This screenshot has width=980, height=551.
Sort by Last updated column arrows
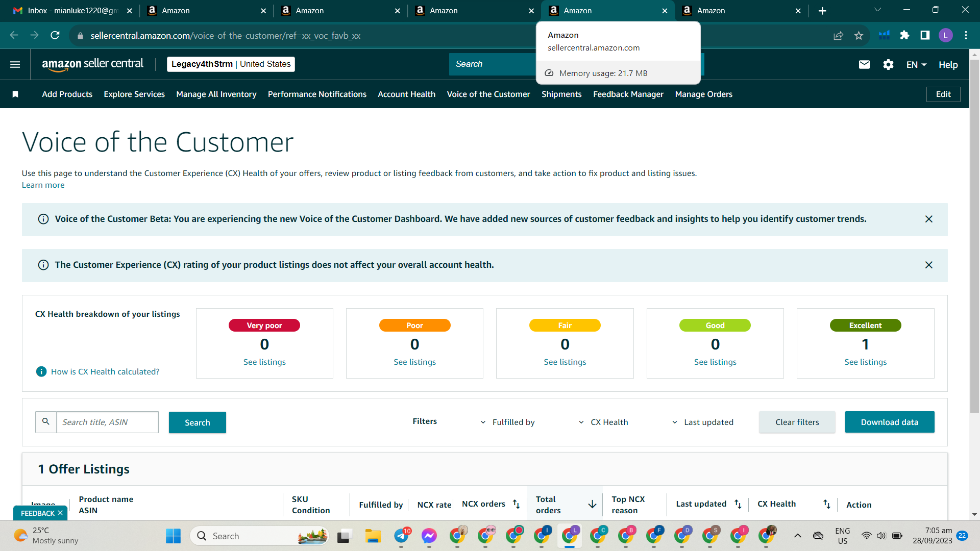click(x=738, y=504)
